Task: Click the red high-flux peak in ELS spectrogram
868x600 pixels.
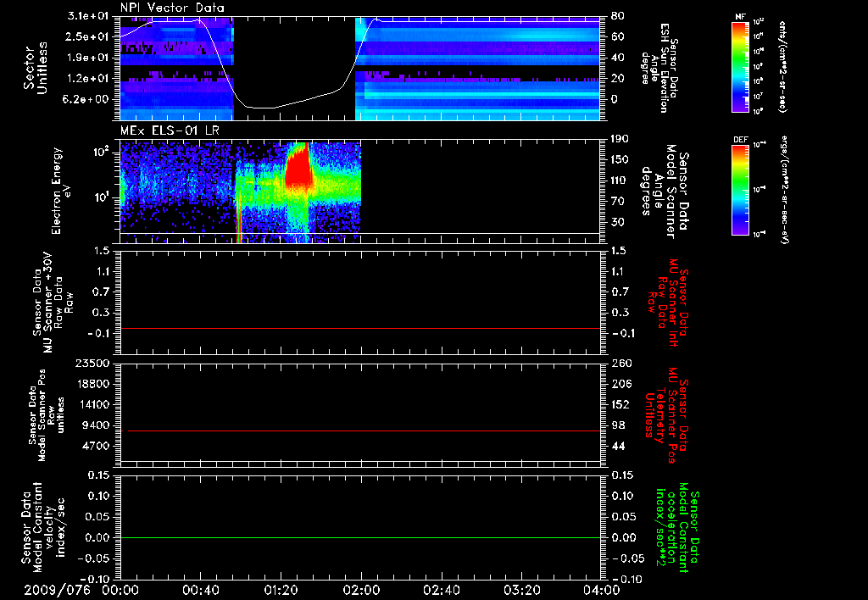Action: [299, 169]
